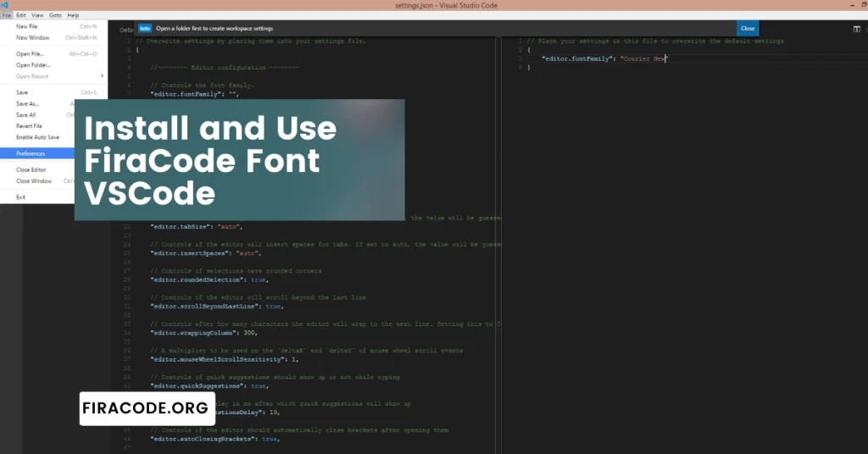Click "editor.fontFamily": "Courier New" in user settings
Viewport: 868px width, 454px height.
(x=604, y=58)
